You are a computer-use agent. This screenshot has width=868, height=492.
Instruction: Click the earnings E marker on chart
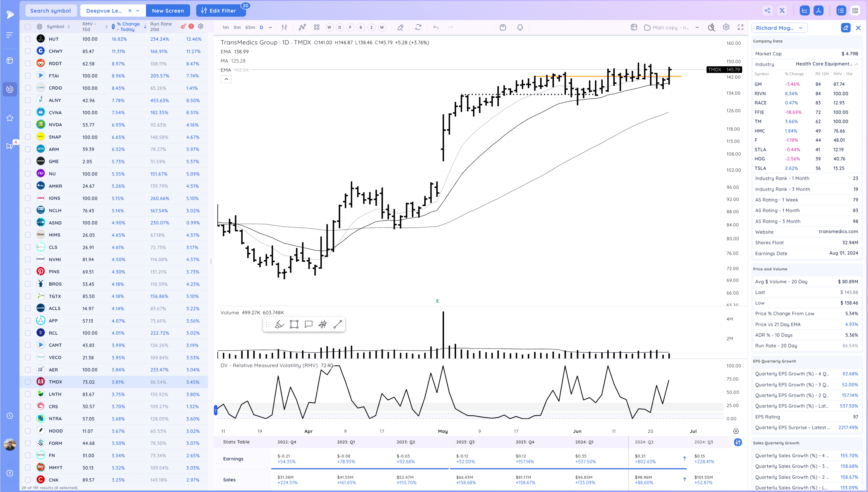click(437, 301)
